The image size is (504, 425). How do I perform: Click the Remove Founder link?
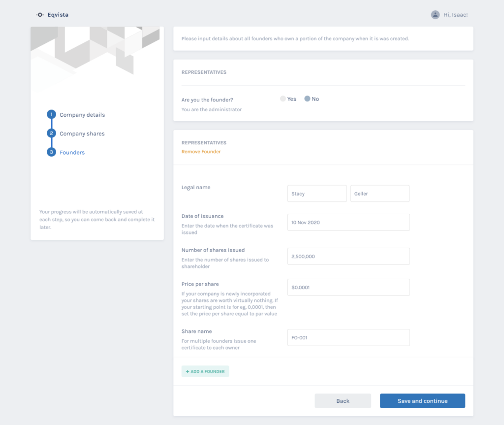tap(201, 152)
